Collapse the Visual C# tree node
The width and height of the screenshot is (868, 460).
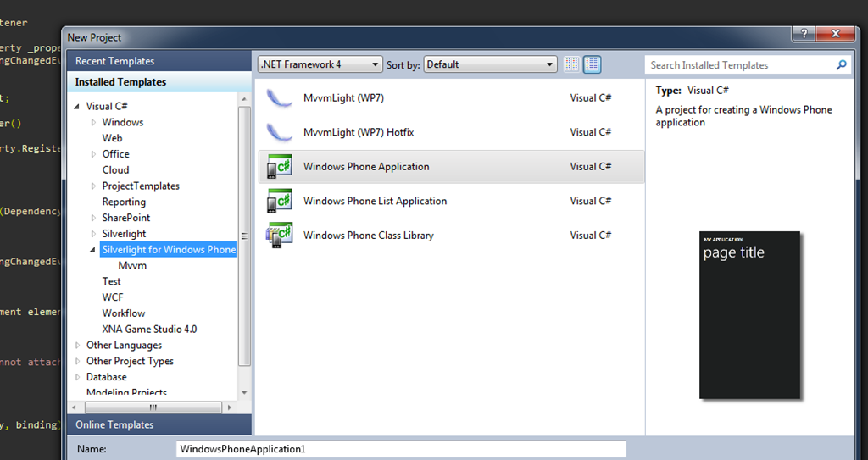click(x=77, y=106)
